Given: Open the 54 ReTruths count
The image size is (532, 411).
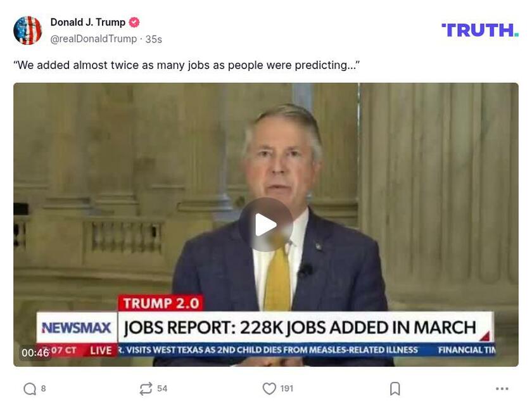Looking at the screenshot, I should [x=163, y=389].
